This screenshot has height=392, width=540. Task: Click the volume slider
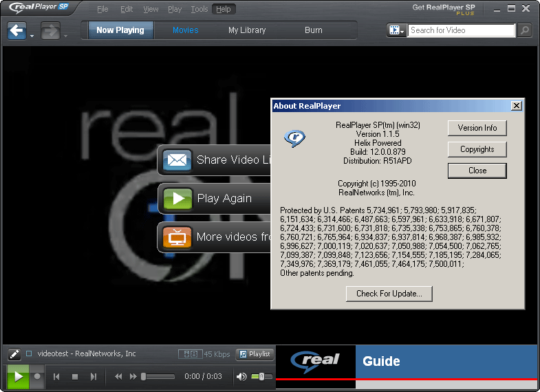point(261,377)
